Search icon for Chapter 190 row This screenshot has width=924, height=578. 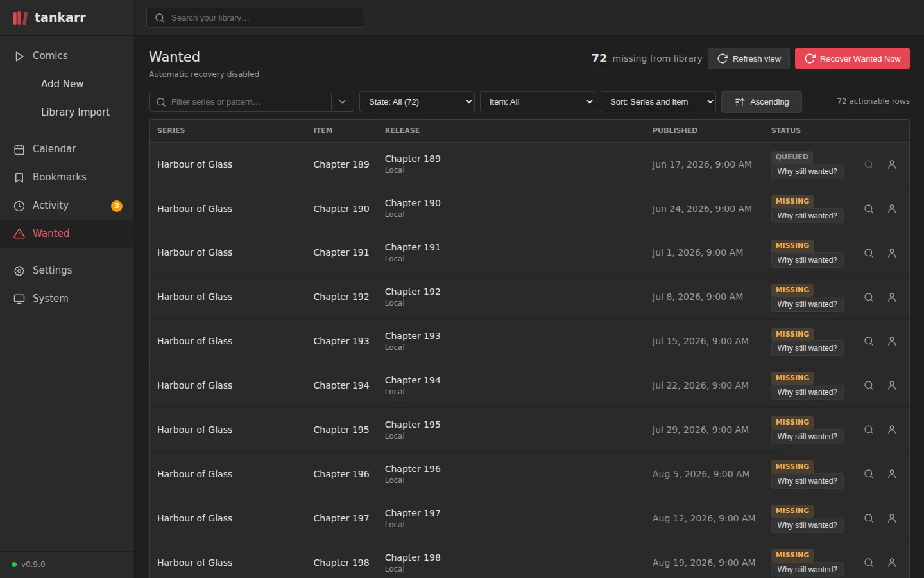[x=869, y=209]
